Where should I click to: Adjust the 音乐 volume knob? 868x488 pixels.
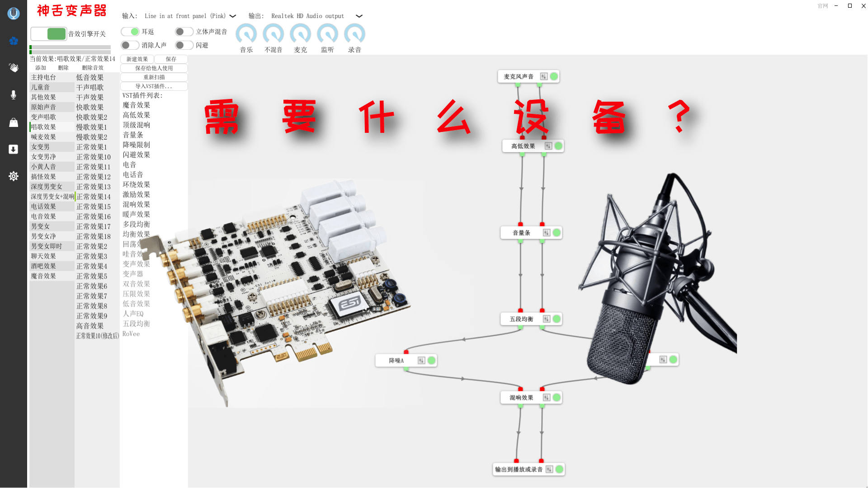point(246,34)
